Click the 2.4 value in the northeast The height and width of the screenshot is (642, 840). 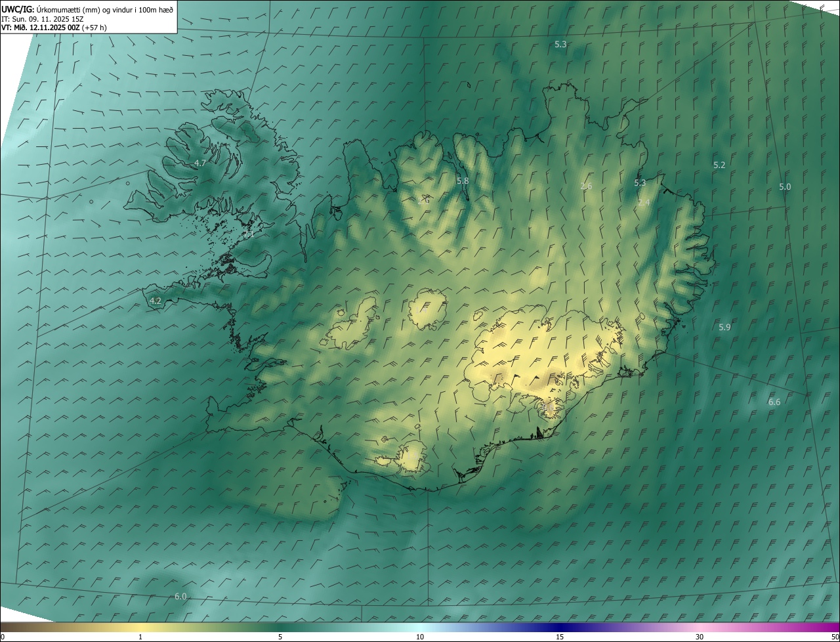[644, 203]
